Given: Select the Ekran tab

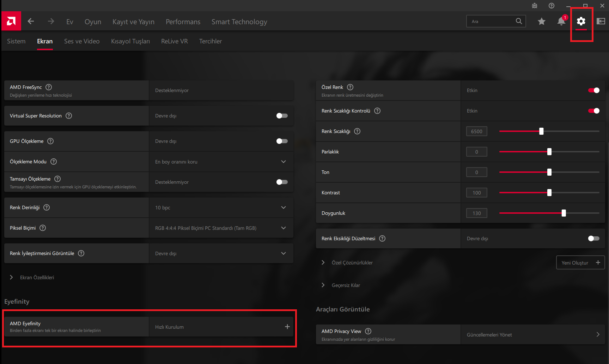Looking at the screenshot, I should coord(45,41).
